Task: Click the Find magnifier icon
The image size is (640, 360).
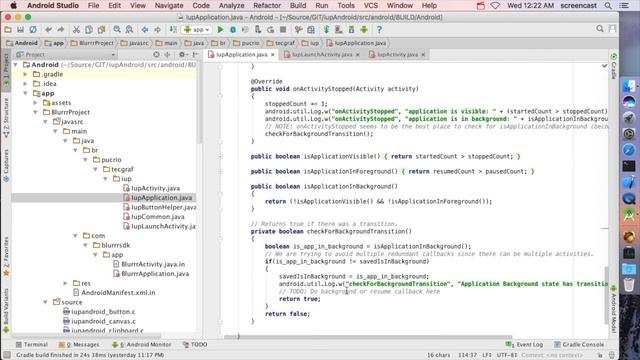Action: pos(117,29)
